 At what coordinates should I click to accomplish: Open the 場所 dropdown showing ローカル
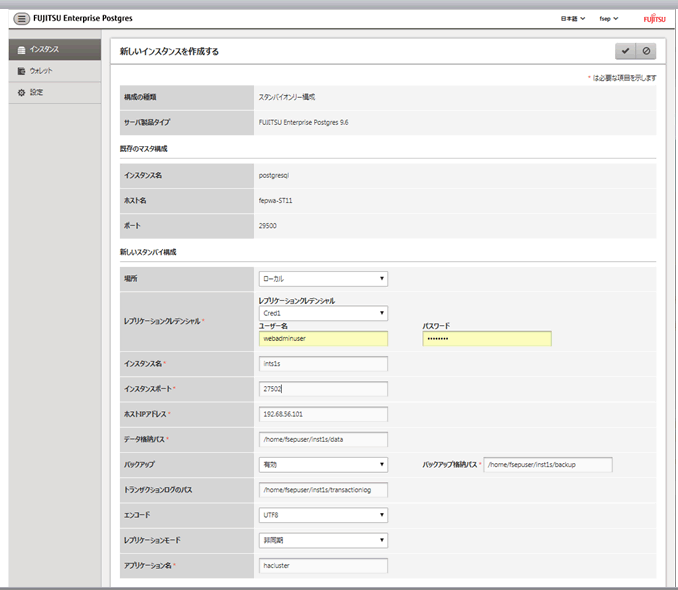(x=323, y=279)
